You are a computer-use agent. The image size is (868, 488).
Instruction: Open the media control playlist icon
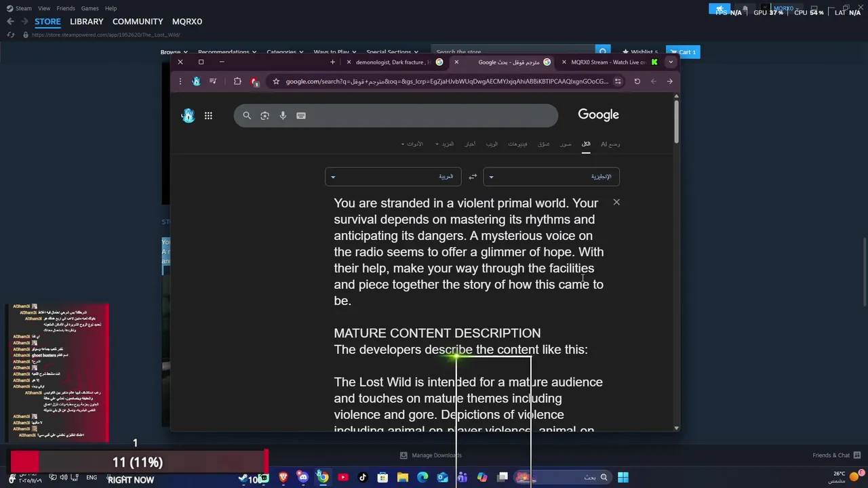[x=213, y=81]
